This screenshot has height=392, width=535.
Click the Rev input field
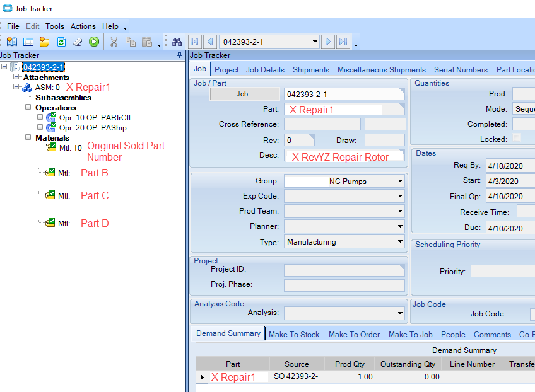[x=299, y=140]
